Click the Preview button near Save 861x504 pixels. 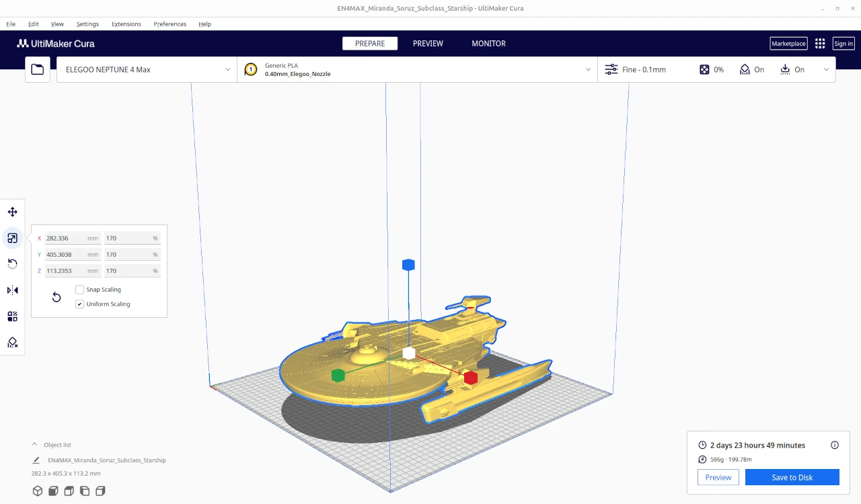pyautogui.click(x=718, y=477)
